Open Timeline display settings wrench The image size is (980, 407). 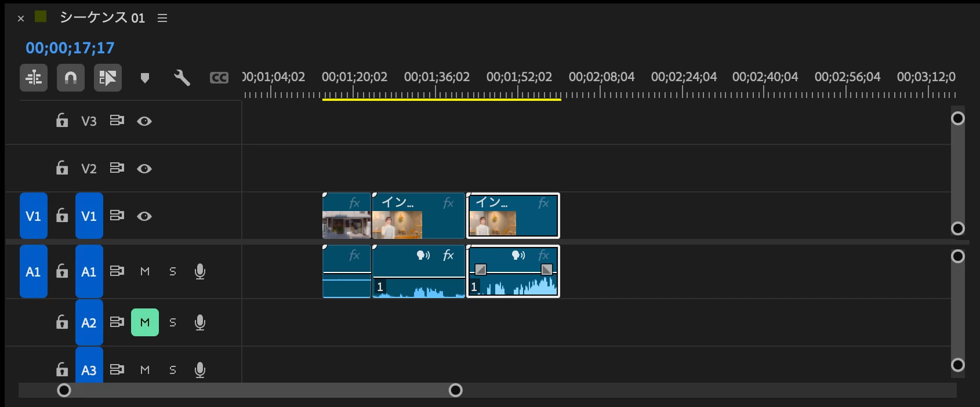click(x=182, y=78)
